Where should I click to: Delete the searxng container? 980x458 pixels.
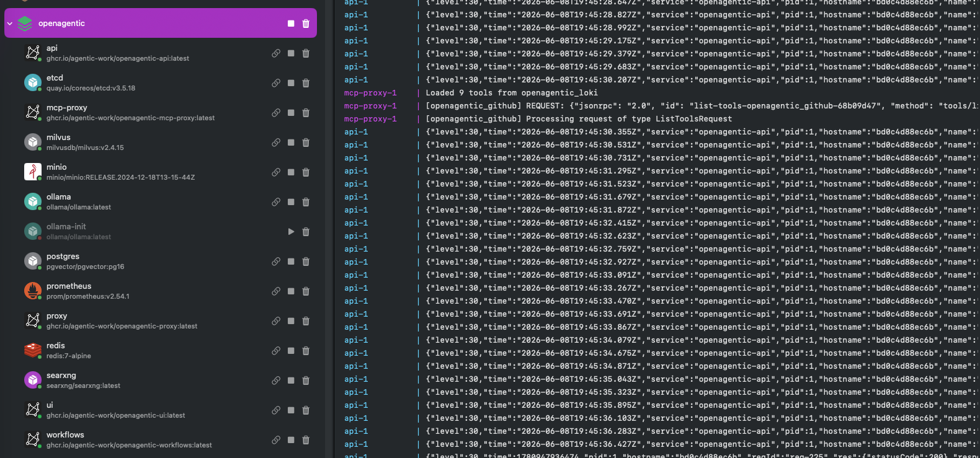[x=306, y=381]
